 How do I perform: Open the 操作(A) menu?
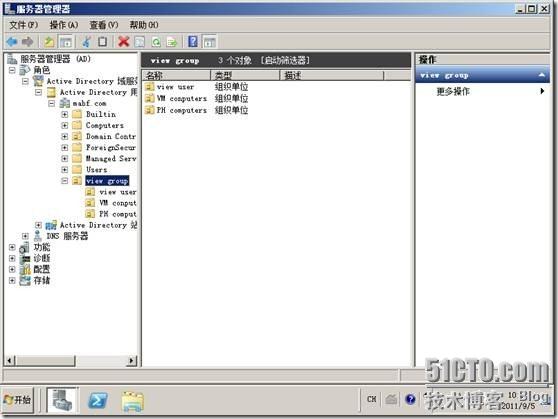[x=64, y=25]
